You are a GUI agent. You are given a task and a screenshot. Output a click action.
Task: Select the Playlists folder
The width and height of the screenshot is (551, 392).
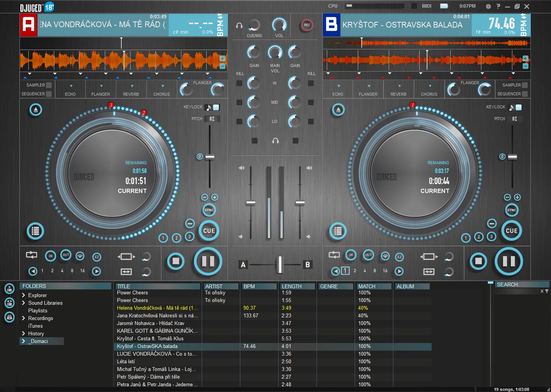tap(37, 310)
